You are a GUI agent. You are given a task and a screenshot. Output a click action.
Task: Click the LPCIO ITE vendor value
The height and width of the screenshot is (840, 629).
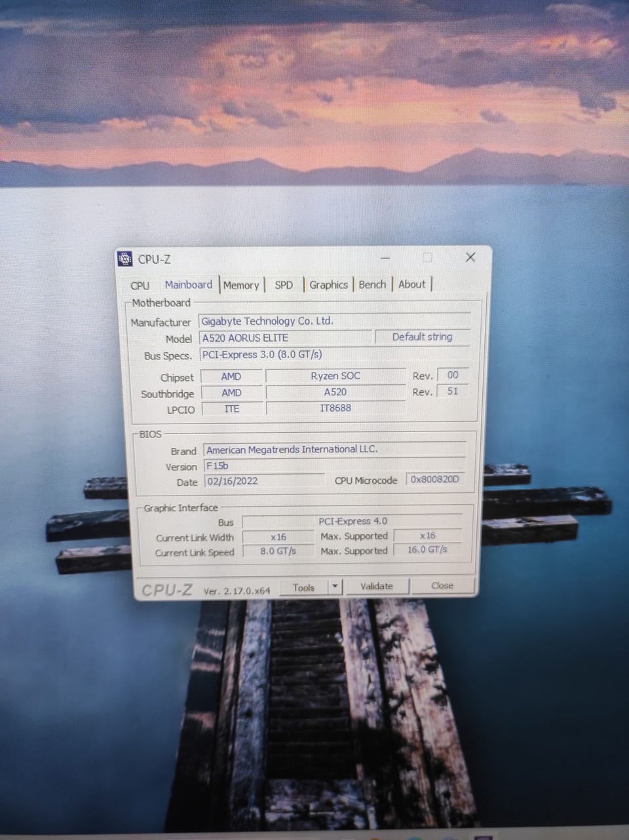232,409
